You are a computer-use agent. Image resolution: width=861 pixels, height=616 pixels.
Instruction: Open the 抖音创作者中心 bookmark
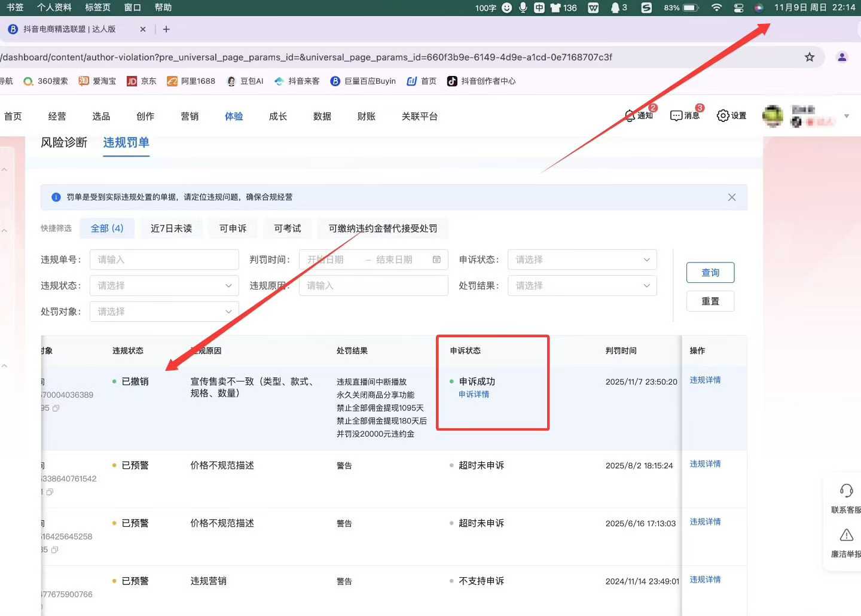[481, 81]
